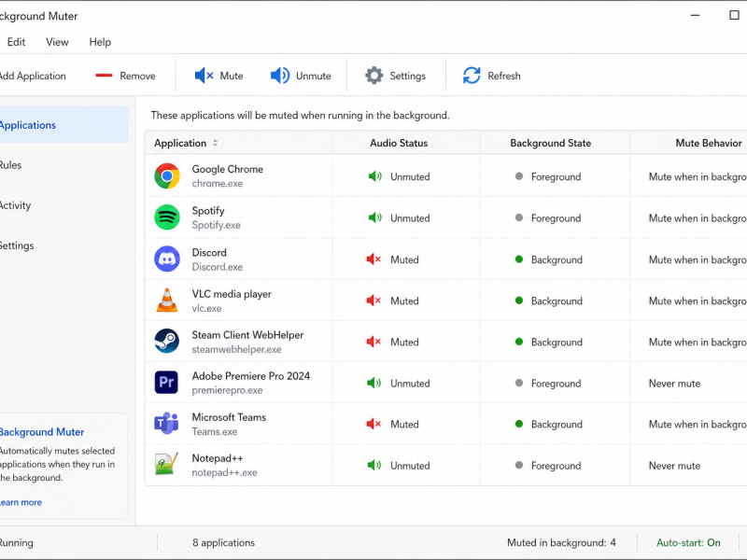Select the Microsoft Teams name
The image size is (747, 560).
click(229, 417)
